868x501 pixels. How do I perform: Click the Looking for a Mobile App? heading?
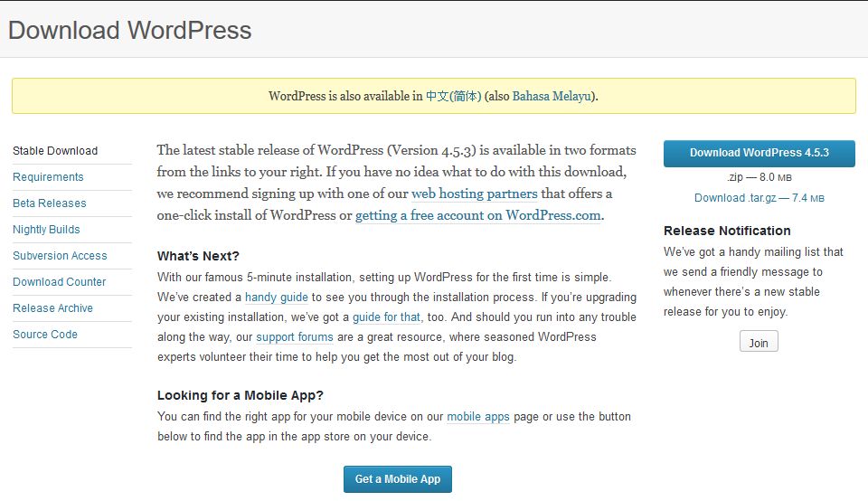(241, 395)
